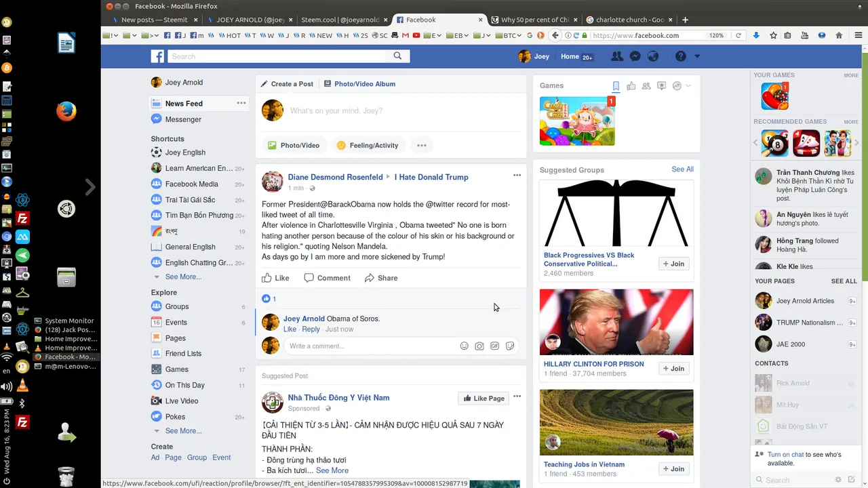Click Reply under Joey Arnold's comment

(x=311, y=329)
